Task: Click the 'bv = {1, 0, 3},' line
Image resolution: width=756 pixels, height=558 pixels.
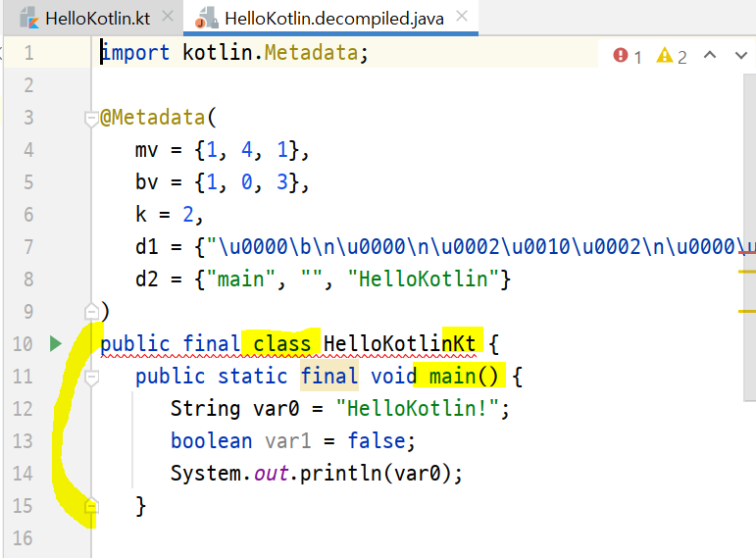Action: tap(222, 182)
